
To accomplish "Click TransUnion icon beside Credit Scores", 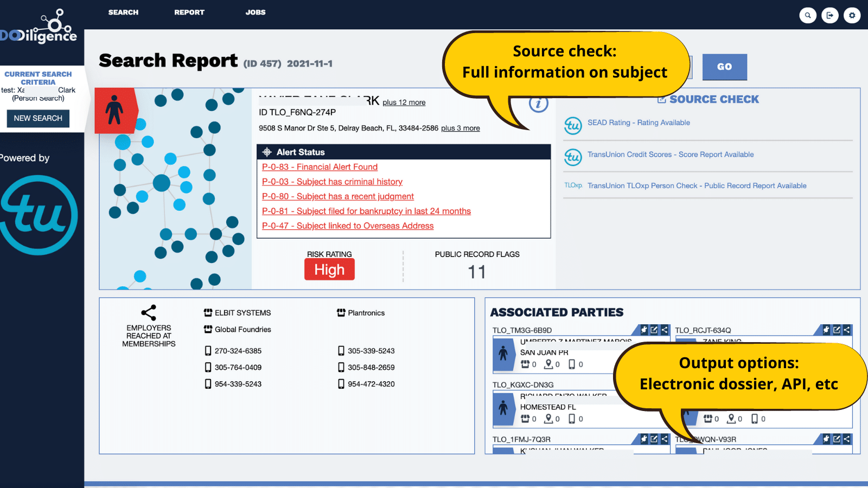I will 573,157.
